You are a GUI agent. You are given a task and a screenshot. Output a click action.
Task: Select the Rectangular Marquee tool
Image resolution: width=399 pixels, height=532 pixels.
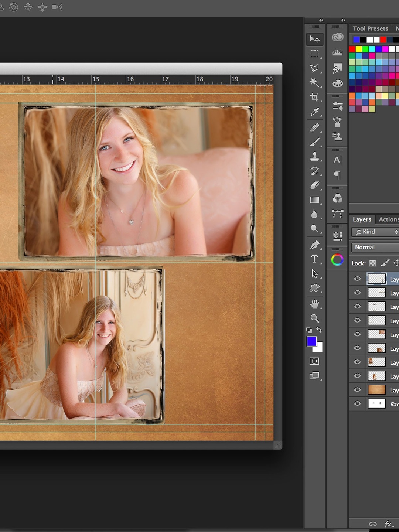pyautogui.click(x=315, y=54)
